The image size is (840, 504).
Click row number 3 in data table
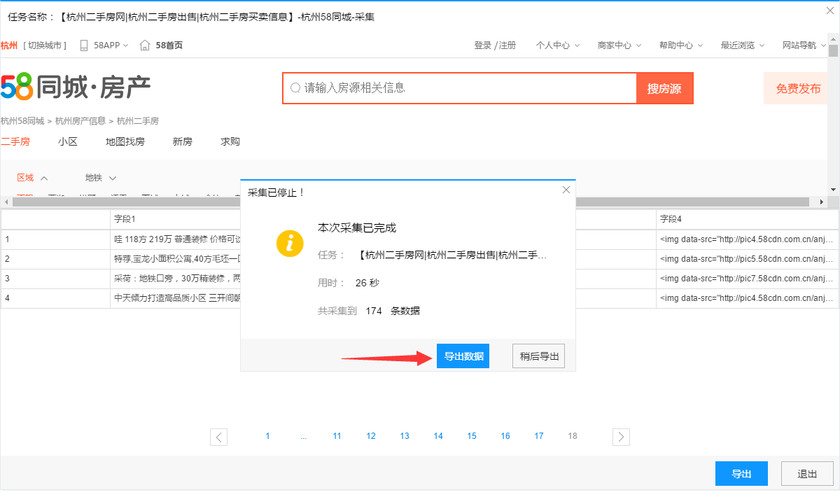pos(55,278)
